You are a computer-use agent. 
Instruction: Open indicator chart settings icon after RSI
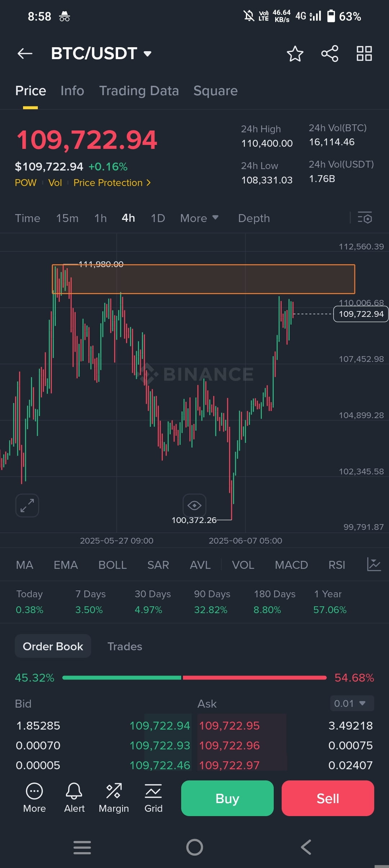pyautogui.click(x=374, y=564)
